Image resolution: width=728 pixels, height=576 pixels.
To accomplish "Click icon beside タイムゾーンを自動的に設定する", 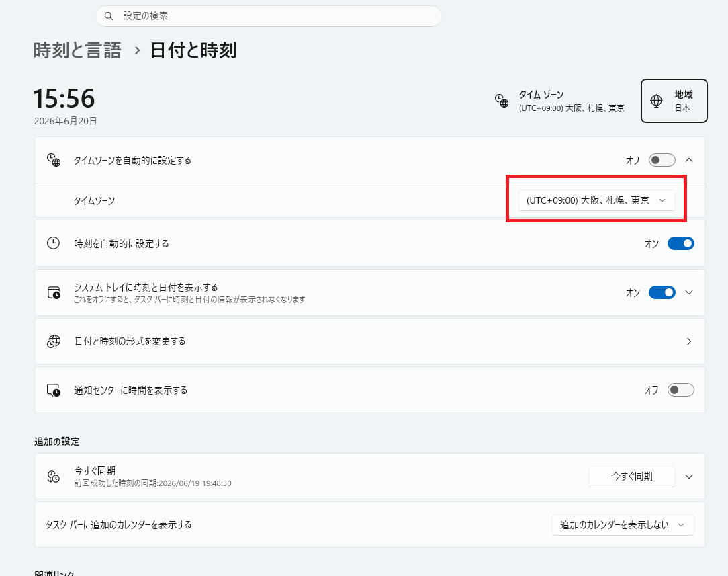I will tap(54, 160).
